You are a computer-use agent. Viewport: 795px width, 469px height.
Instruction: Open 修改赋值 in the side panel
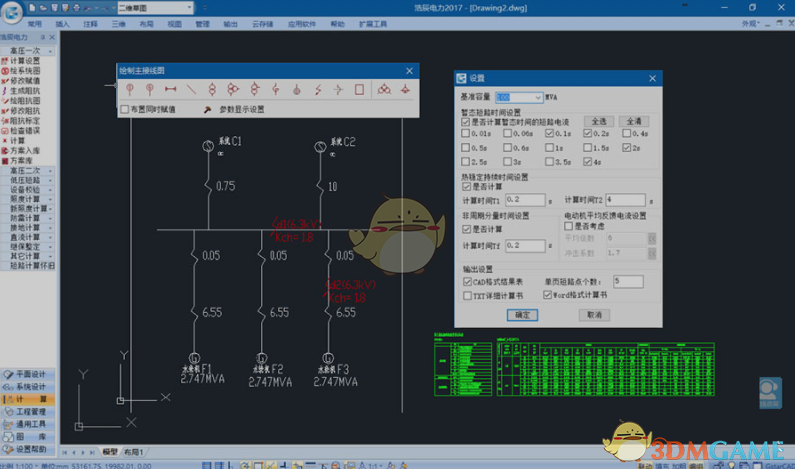(x=25, y=81)
